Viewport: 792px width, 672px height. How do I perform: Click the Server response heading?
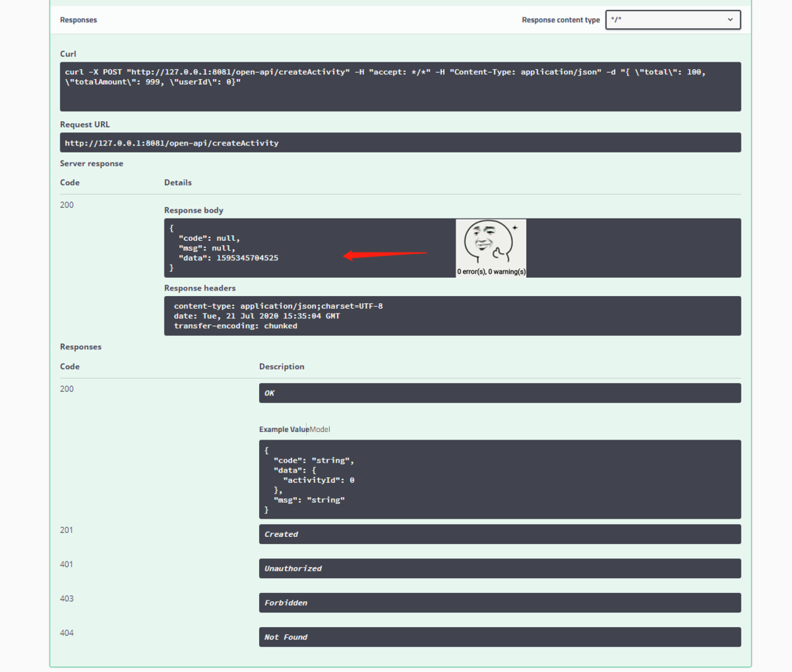point(92,164)
